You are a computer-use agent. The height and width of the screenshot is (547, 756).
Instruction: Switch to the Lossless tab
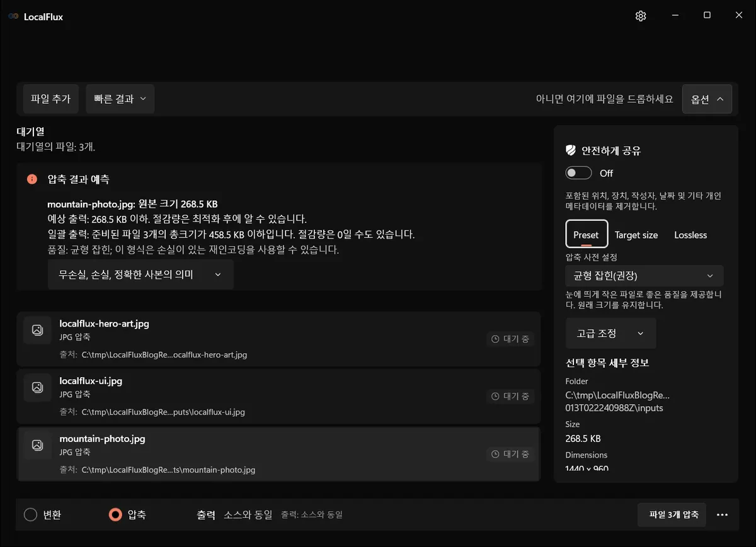pos(690,235)
